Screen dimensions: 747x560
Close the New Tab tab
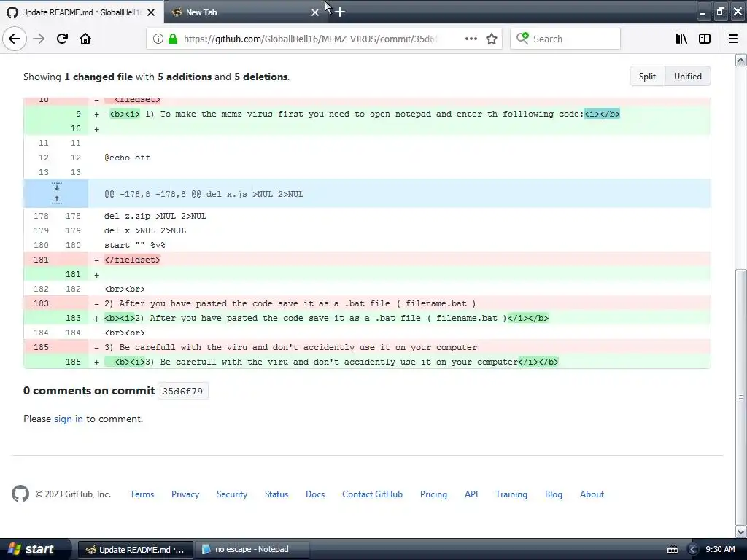pyautogui.click(x=315, y=12)
